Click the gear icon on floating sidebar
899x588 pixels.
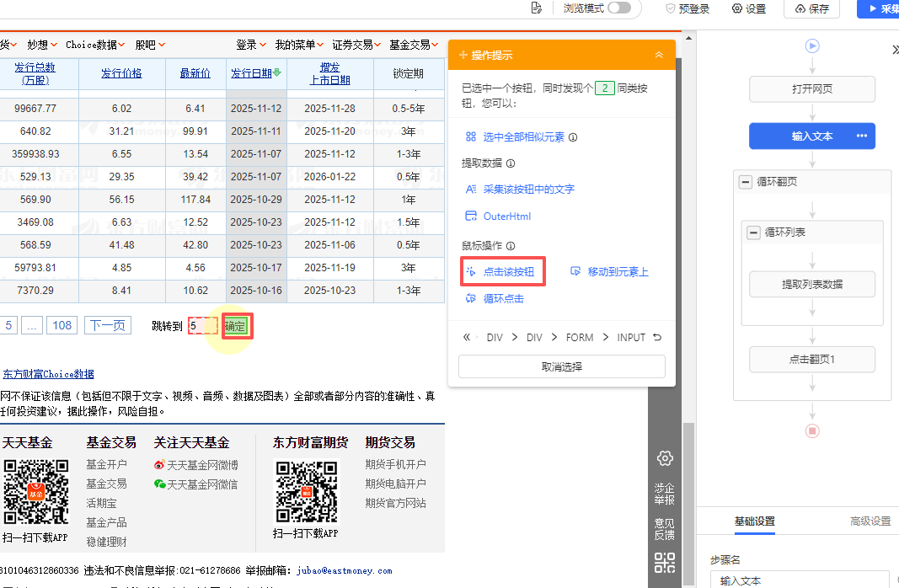click(x=665, y=458)
